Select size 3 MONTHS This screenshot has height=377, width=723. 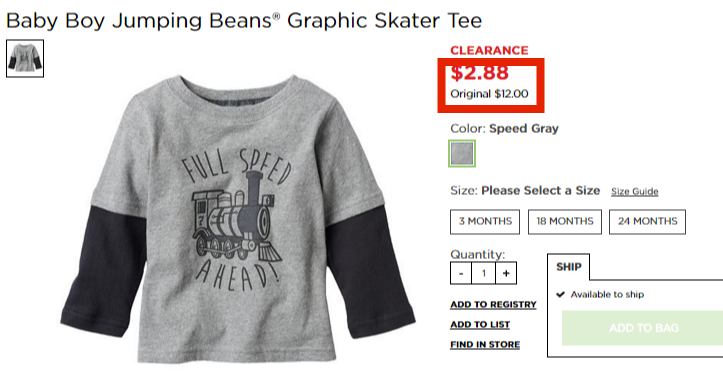tap(485, 222)
